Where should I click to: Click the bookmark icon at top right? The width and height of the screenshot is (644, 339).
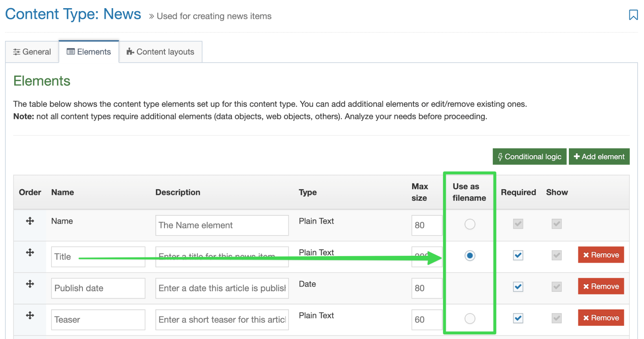tap(633, 15)
